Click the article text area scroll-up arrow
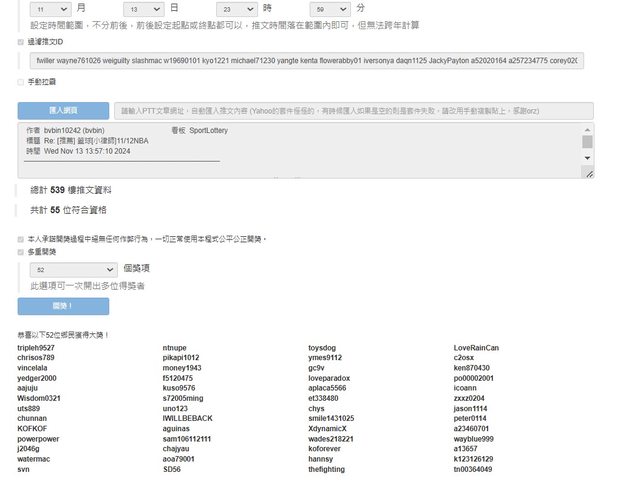The width and height of the screenshot is (640, 481). pos(587,129)
